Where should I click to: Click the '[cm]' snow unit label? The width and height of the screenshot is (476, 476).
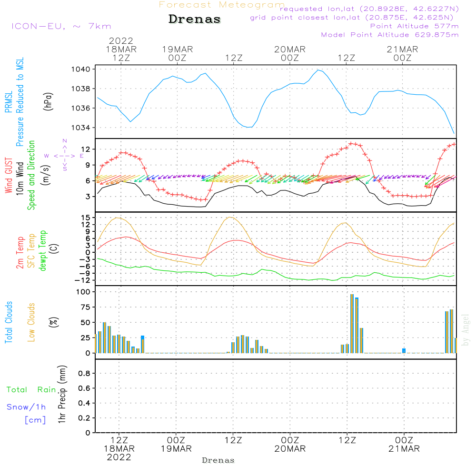pos(35,420)
